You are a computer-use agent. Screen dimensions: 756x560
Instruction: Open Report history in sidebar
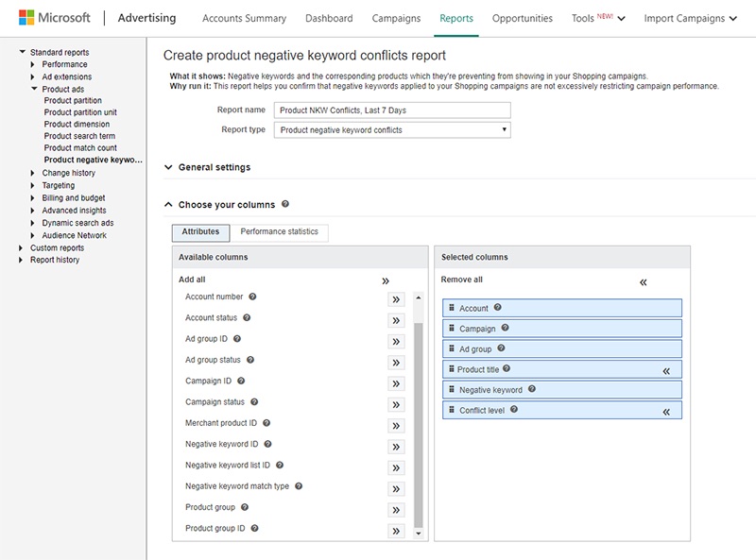(x=55, y=260)
